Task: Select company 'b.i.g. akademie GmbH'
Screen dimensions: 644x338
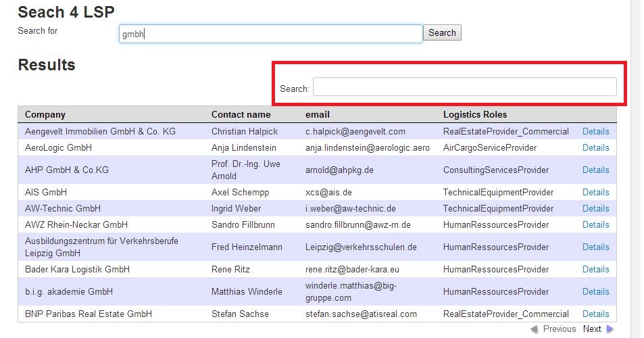Action: [x=68, y=291]
